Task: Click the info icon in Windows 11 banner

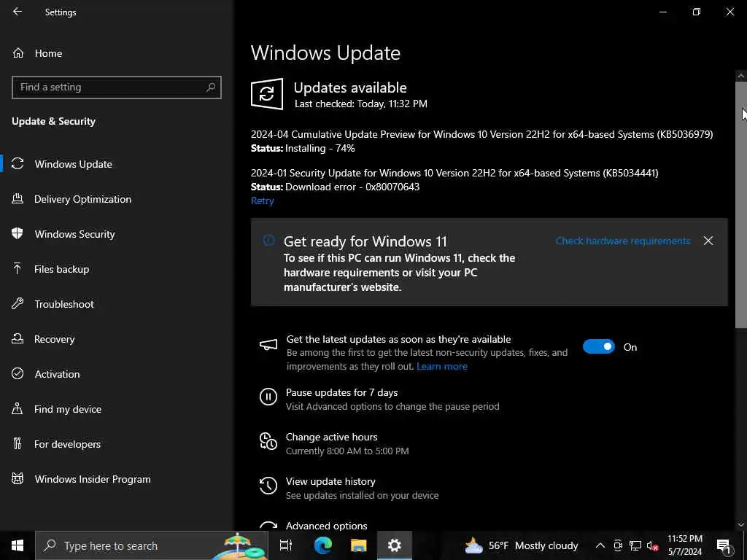Action: point(268,241)
